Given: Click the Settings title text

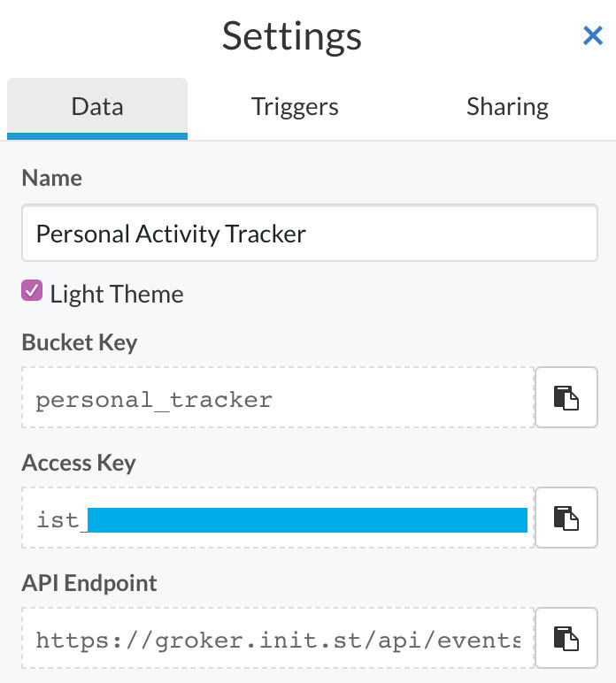Looking at the screenshot, I should [292, 36].
